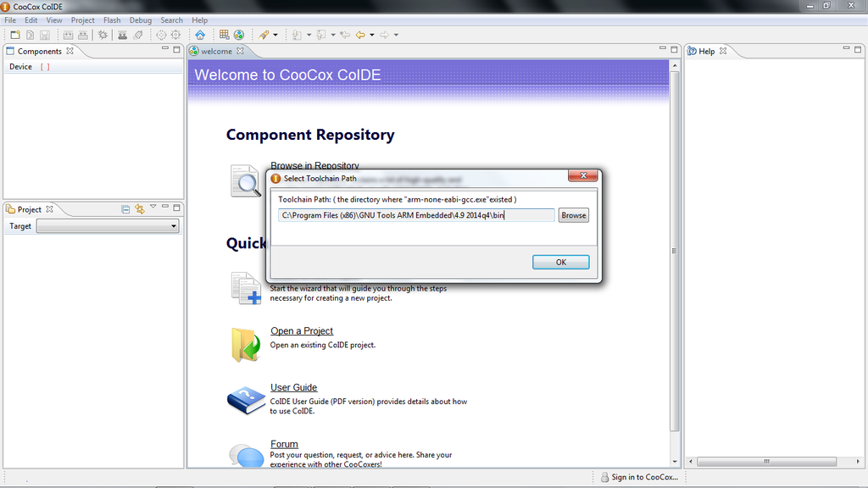
Task: Close the Select Toolchain Path dialog
Action: (x=583, y=175)
